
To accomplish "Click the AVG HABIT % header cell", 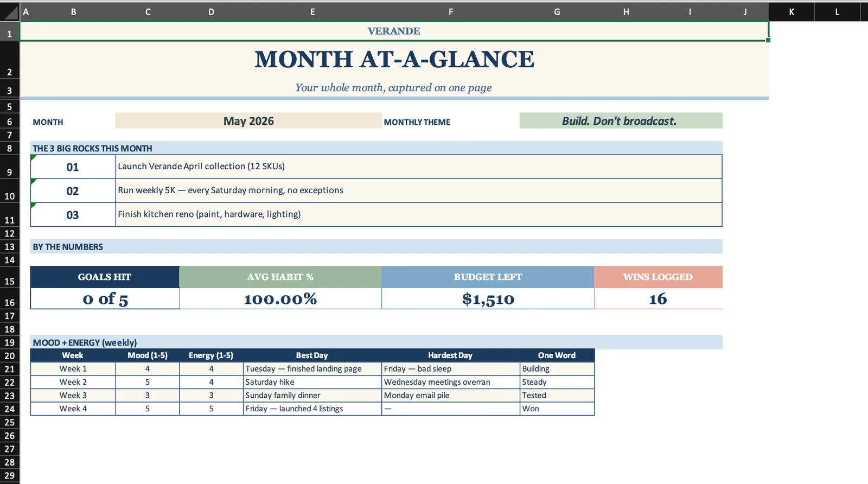I will [280, 277].
